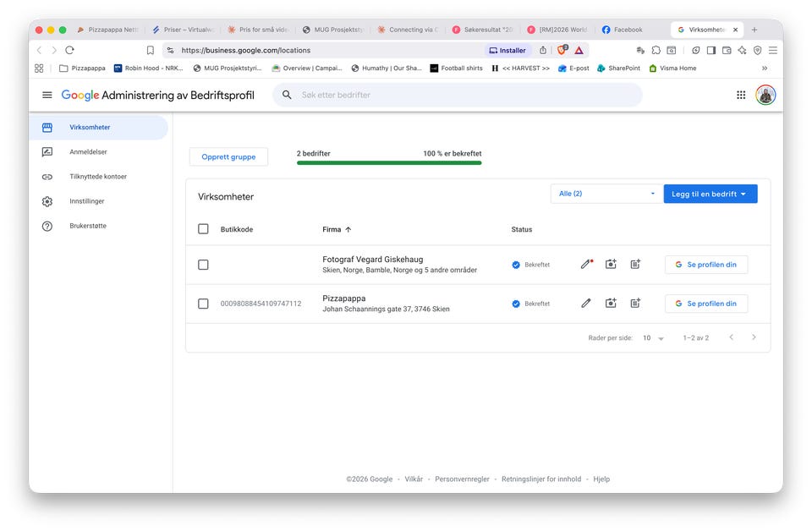Viewport: 812px width, 531px height.
Task: Open the Pizzapappa bookmarks folder
Action: [82, 68]
